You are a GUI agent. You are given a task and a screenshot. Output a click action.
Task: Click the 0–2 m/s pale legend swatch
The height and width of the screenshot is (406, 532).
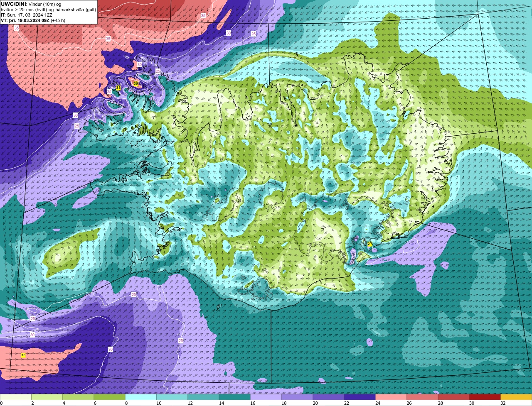click(x=16, y=397)
